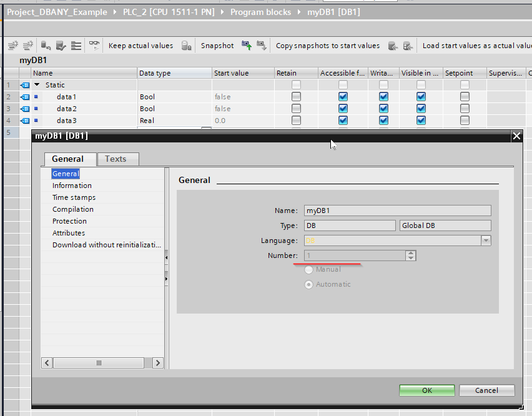This screenshot has width=532, height=416.
Task: Click the first toolbar icon at far left
Action: (12, 46)
